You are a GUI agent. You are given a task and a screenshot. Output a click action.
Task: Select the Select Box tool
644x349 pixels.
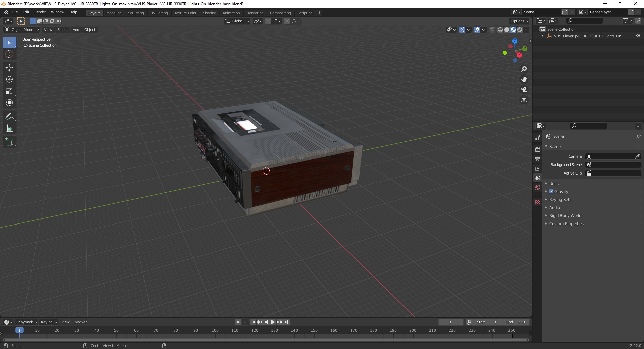click(9, 43)
